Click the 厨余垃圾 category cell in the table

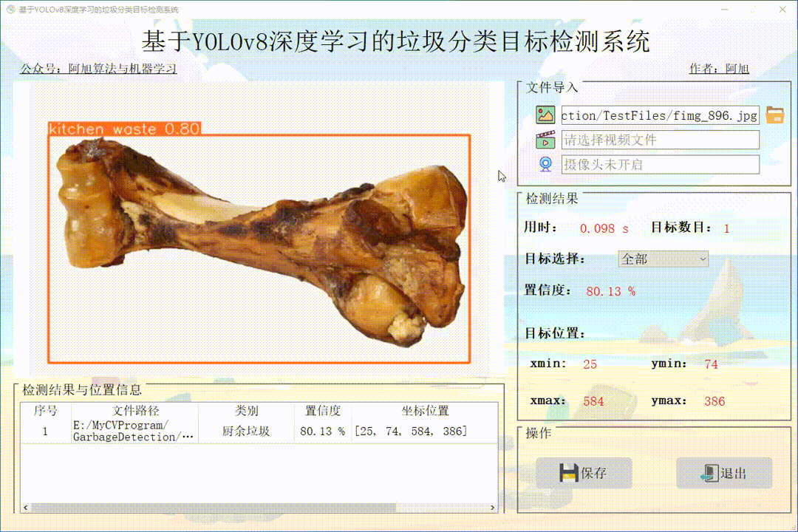[248, 431]
